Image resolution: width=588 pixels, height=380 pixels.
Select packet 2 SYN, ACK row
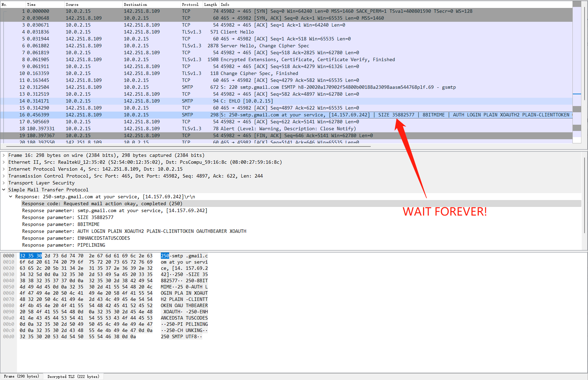[x=286, y=18]
